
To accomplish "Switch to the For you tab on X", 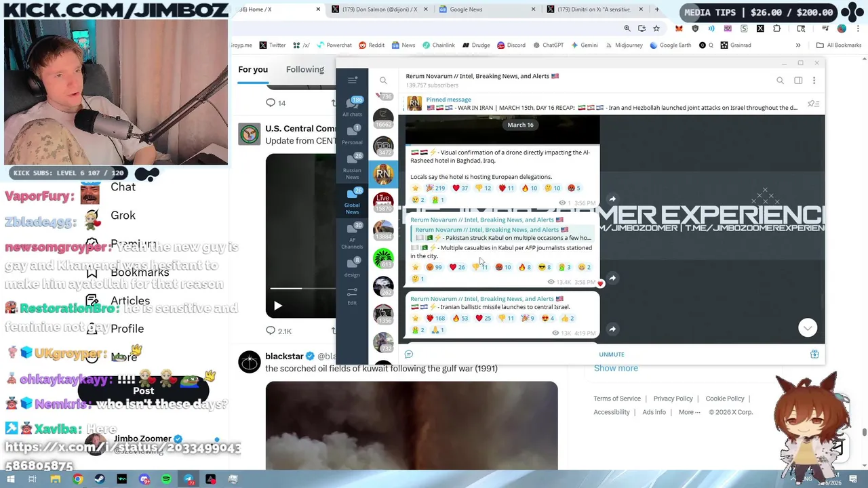I will pyautogui.click(x=253, y=69).
